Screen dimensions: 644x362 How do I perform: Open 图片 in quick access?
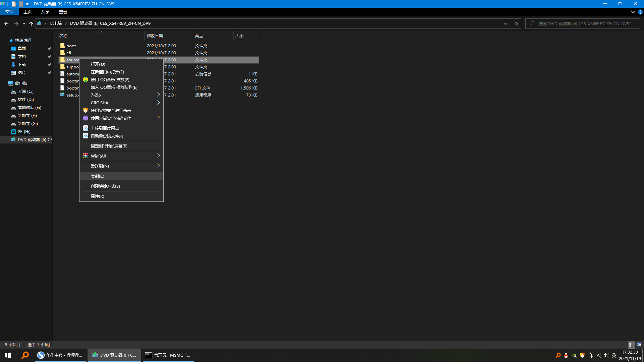(21, 73)
